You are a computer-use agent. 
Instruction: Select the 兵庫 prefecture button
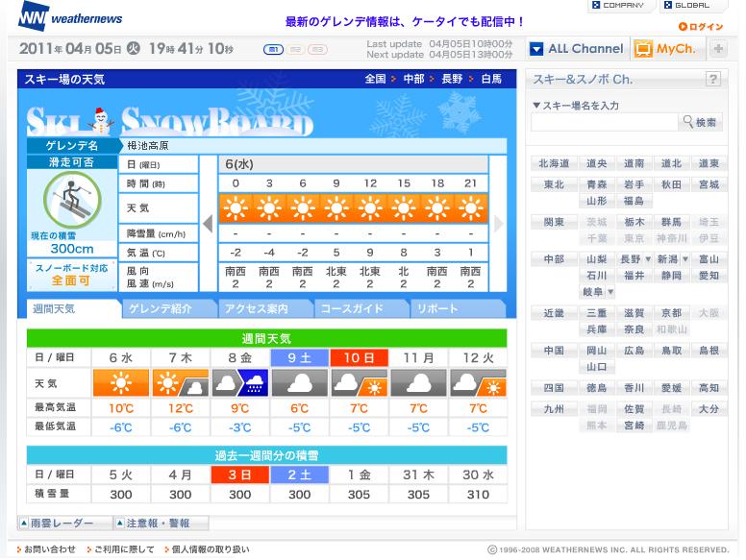point(597,329)
